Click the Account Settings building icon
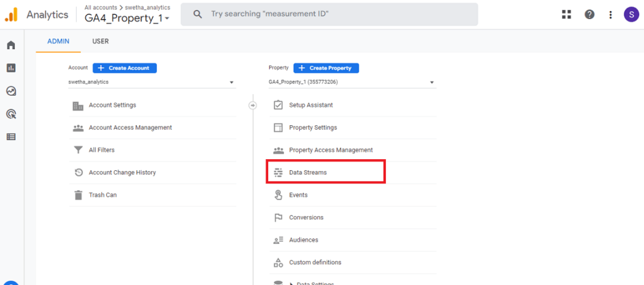Image resolution: width=644 pixels, height=285 pixels. (x=78, y=105)
